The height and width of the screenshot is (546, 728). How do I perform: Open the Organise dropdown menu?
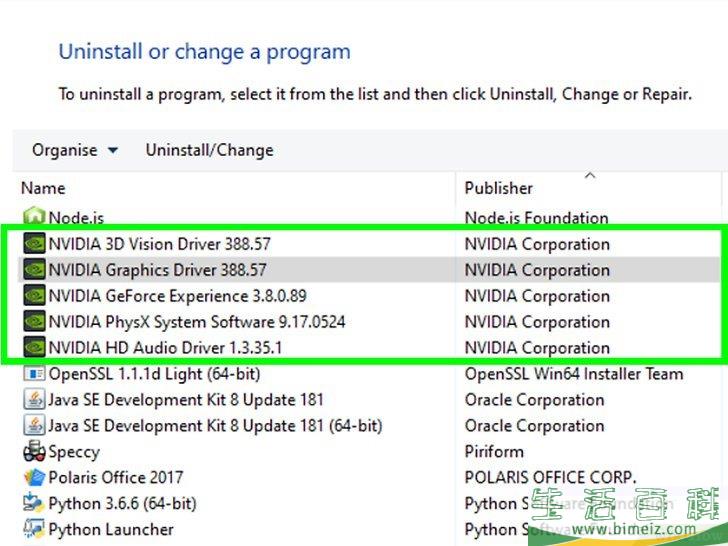[x=75, y=150]
